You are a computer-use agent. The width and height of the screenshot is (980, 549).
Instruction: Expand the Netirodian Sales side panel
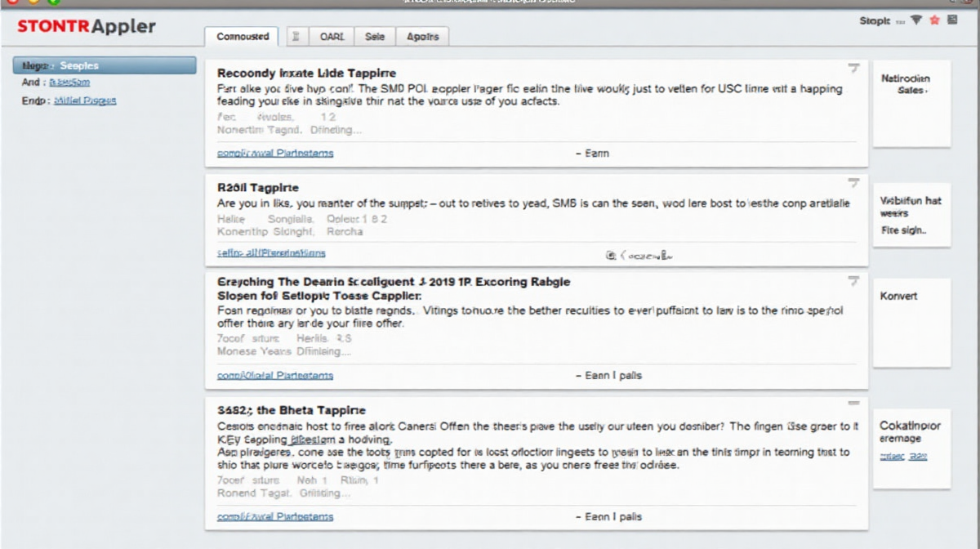tap(911, 85)
